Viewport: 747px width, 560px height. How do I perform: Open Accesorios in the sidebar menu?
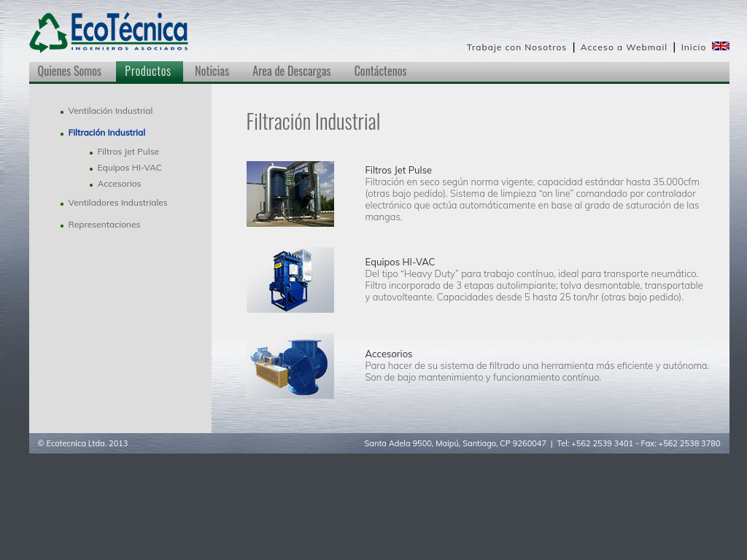(119, 184)
